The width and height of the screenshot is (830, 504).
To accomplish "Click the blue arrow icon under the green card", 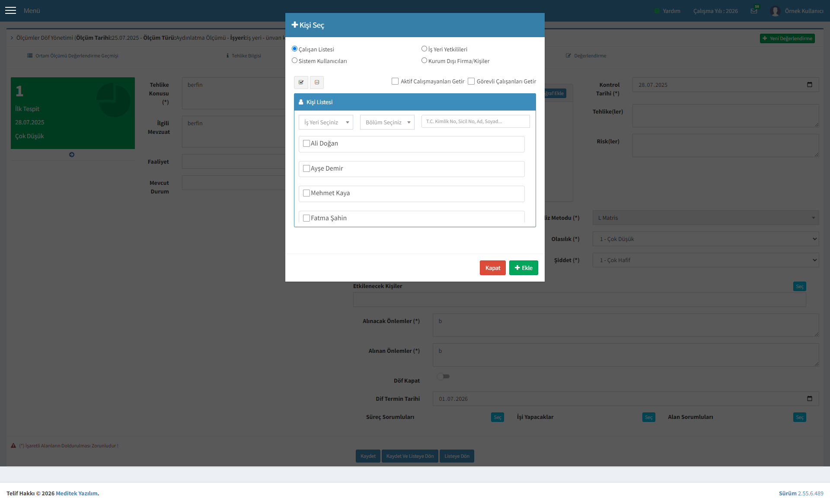I will [x=72, y=155].
